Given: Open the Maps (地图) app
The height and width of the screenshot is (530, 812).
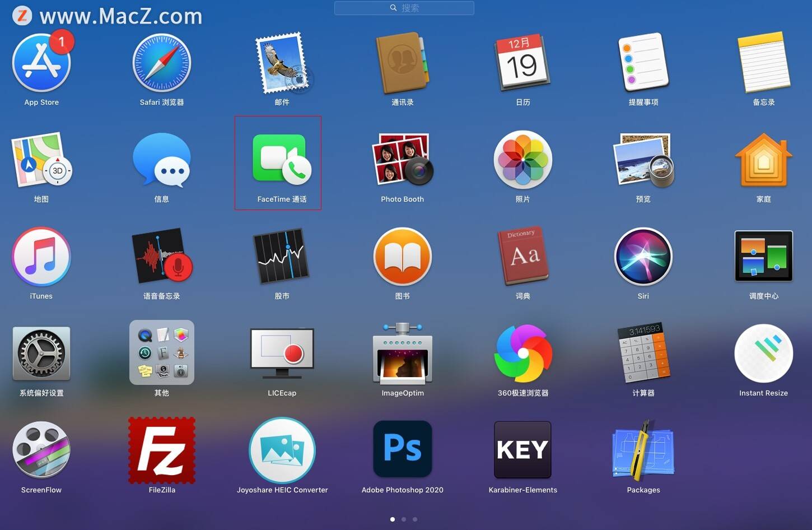Looking at the screenshot, I should [41, 160].
